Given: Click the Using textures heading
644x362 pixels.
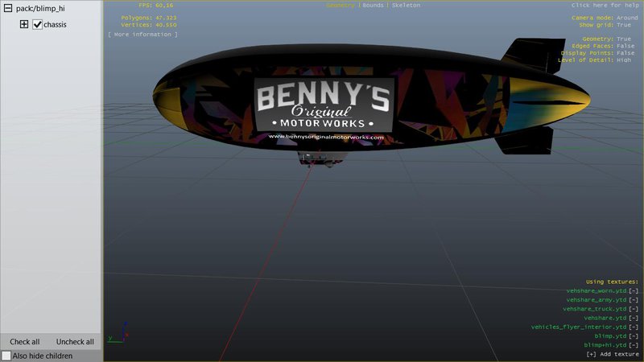Looking at the screenshot, I should pos(612,282).
